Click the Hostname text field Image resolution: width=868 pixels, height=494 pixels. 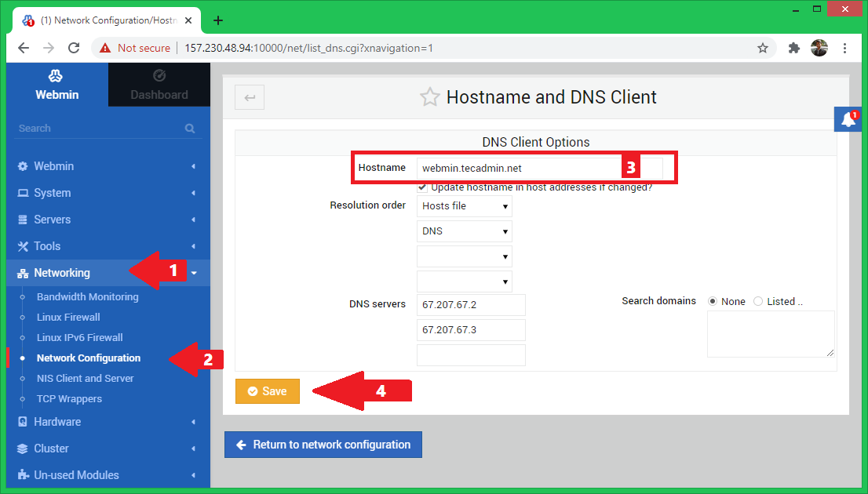(518, 168)
